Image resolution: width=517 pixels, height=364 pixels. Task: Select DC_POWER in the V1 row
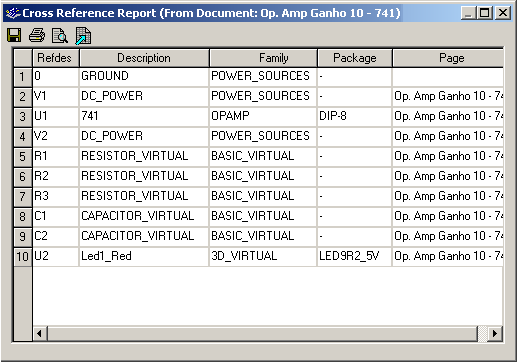144,97
